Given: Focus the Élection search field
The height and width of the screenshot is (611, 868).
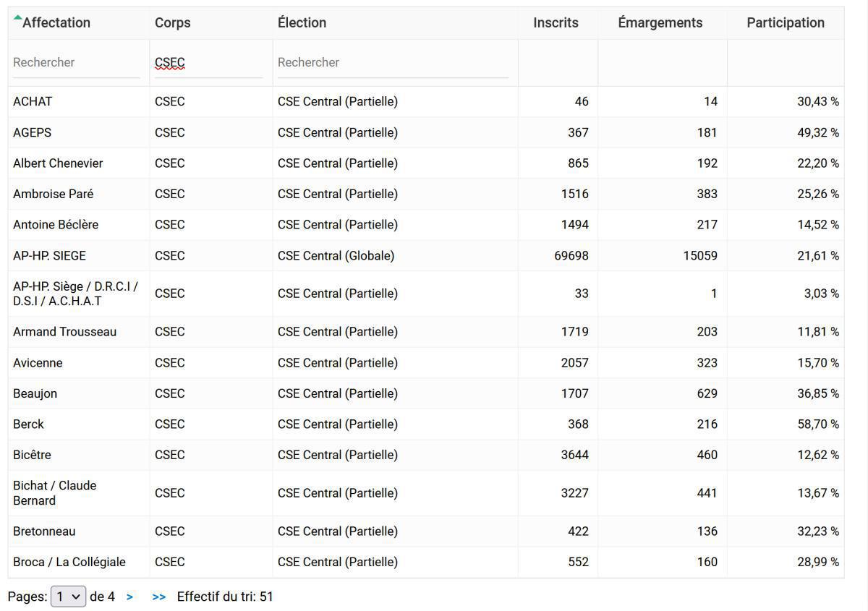Looking at the screenshot, I should point(393,63).
